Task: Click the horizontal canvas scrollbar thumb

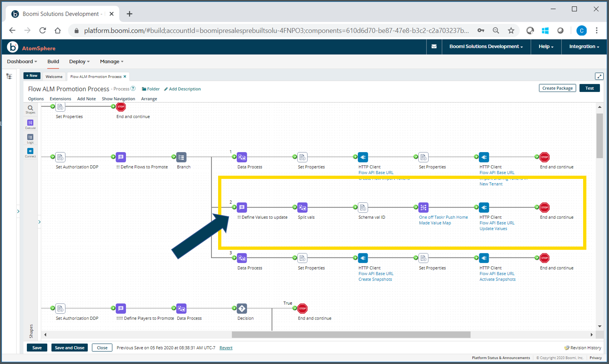Action: 351,335
